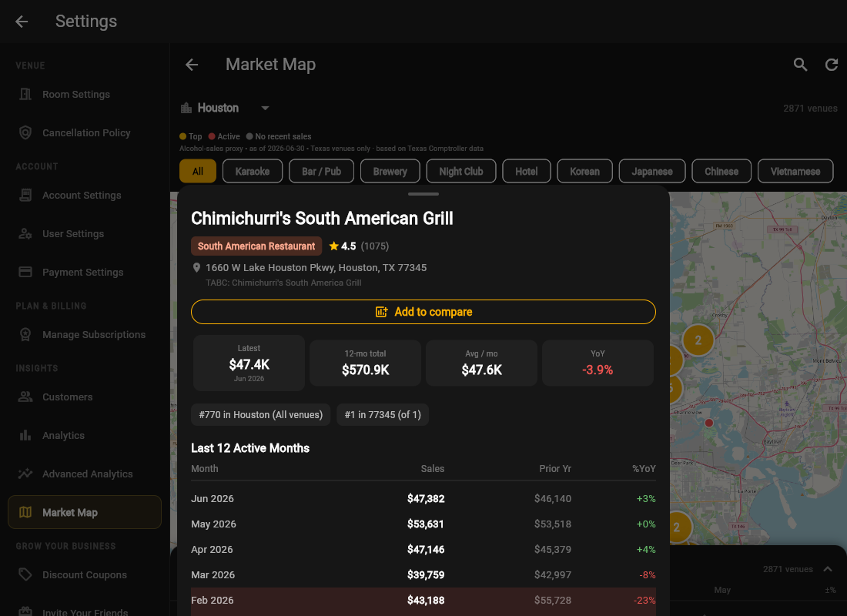
Task: Open Manage Subscriptions in sidebar
Action: [85, 334]
